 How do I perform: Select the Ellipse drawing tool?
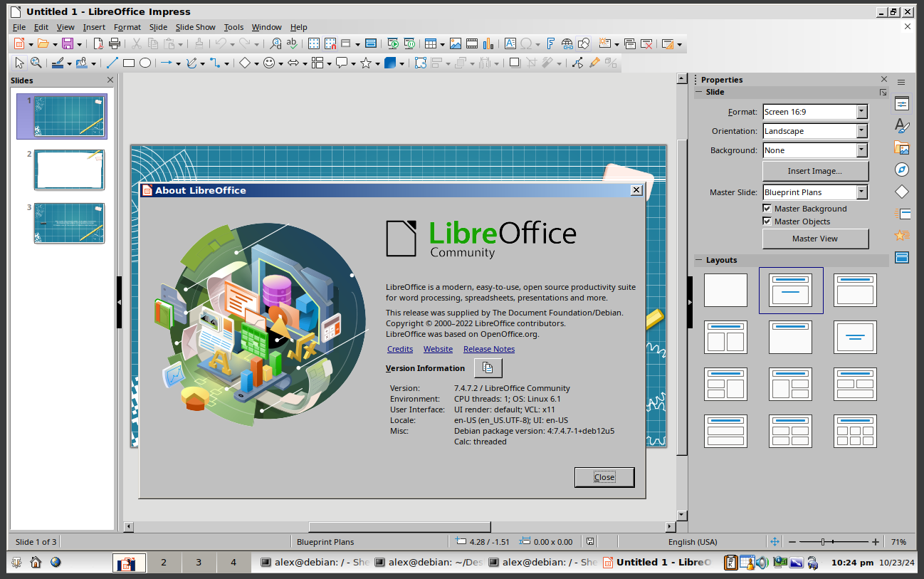click(145, 63)
